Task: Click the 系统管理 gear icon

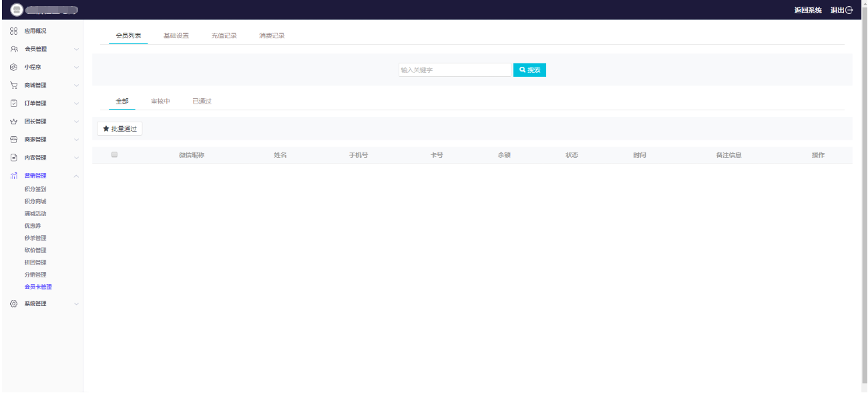Action: [x=13, y=303]
